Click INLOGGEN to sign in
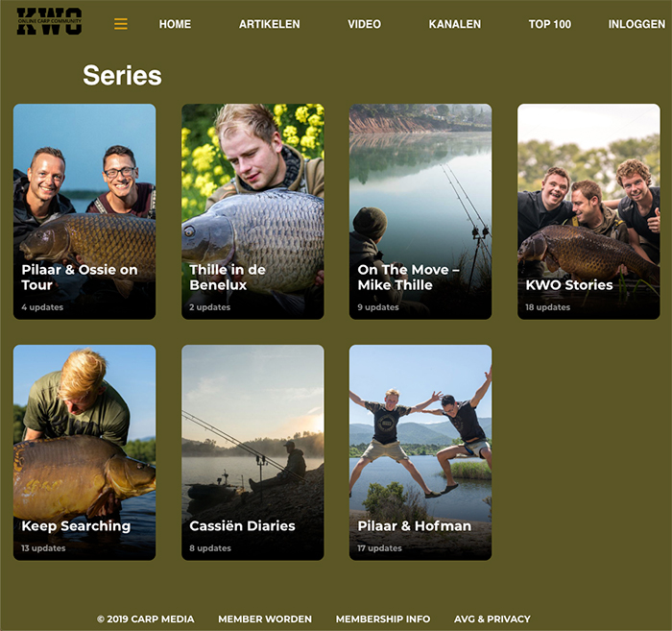Screen dimensions: 672x631 636,24
